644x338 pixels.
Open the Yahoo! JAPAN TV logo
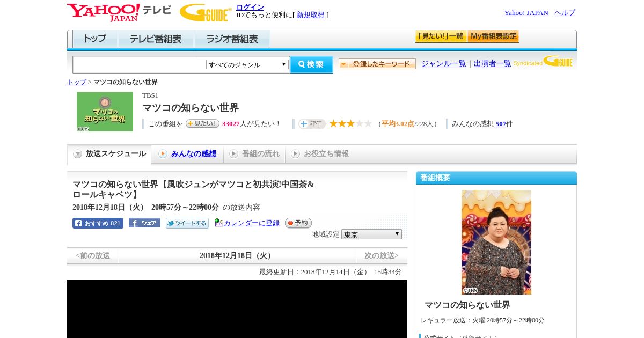pyautogui.click(x=119, y=12)
